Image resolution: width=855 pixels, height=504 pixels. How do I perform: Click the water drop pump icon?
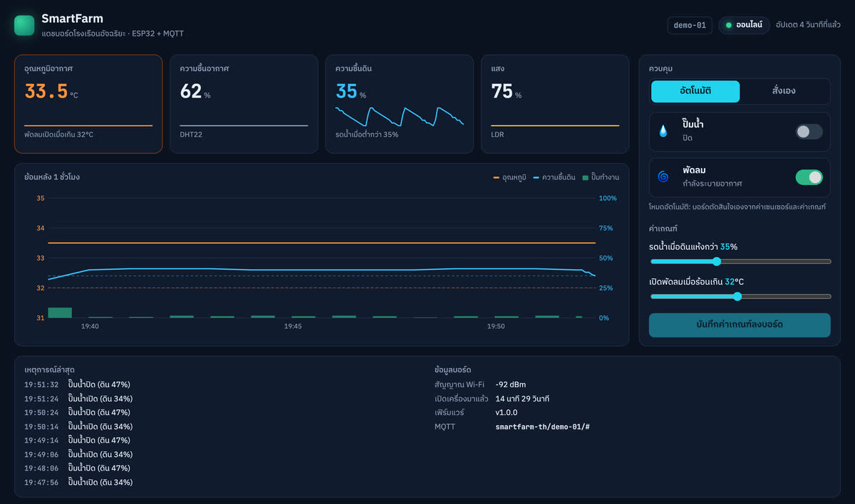(x=663, y=131)
